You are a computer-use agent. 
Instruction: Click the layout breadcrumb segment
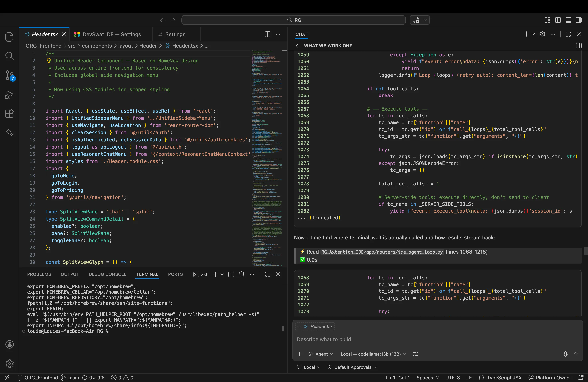tap(126, 46)
